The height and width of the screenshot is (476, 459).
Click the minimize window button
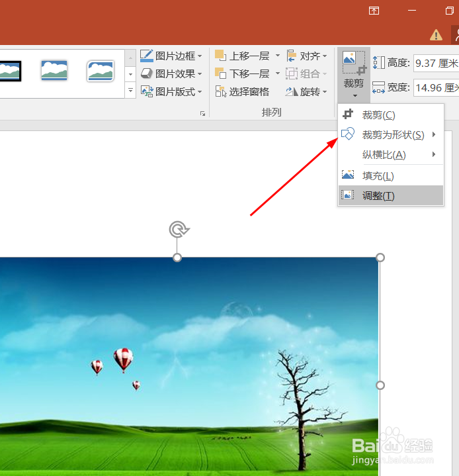tap(411, 11)
